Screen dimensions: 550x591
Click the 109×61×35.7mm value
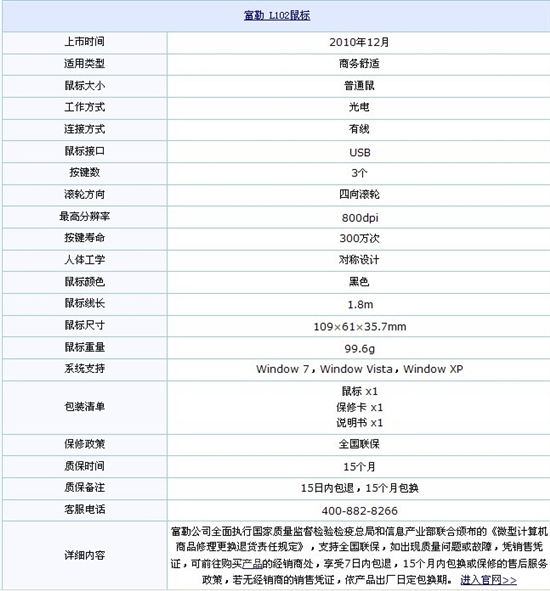pos(360,326)
